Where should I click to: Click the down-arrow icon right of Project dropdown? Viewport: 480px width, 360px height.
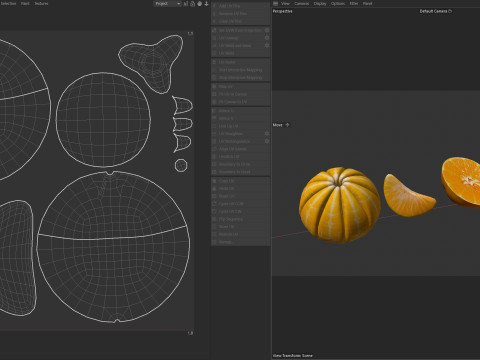coord(206,4)
